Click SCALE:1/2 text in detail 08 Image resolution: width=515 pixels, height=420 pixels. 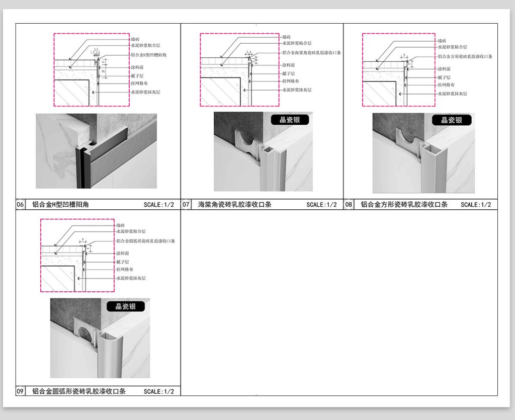coord(476,205)
